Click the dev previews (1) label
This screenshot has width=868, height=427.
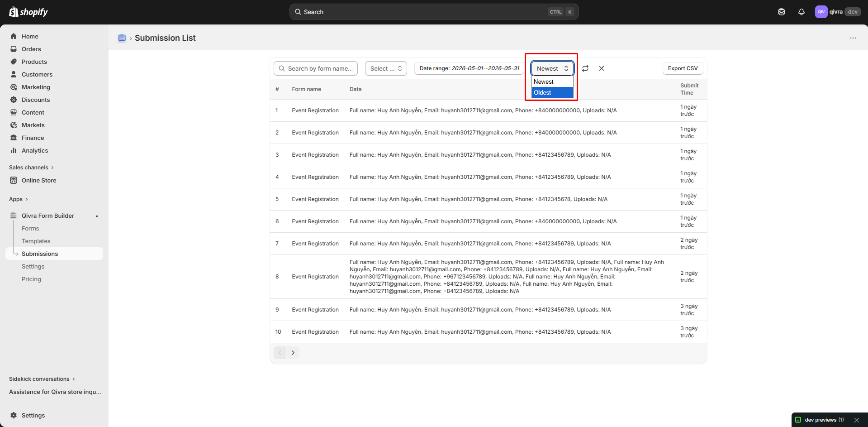824,420
